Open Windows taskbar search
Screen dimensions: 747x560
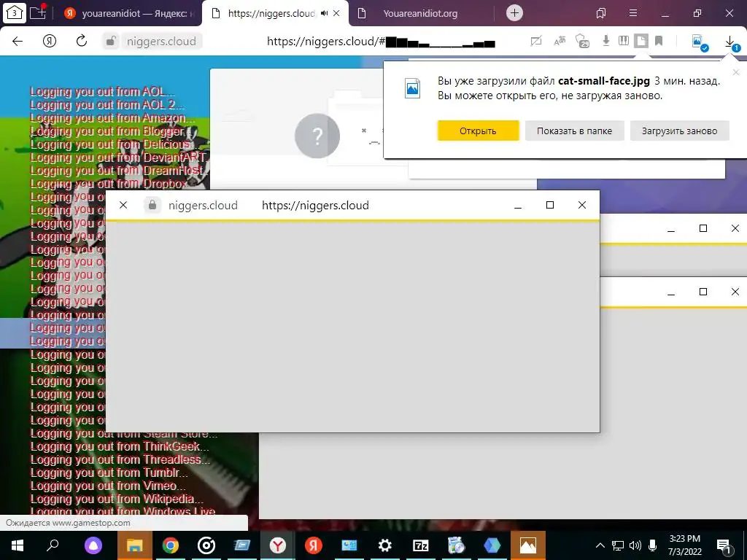coord(53,545)
